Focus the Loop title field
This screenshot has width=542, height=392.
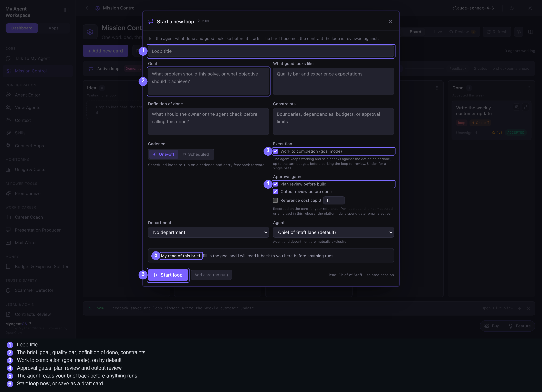coord(271,51)
